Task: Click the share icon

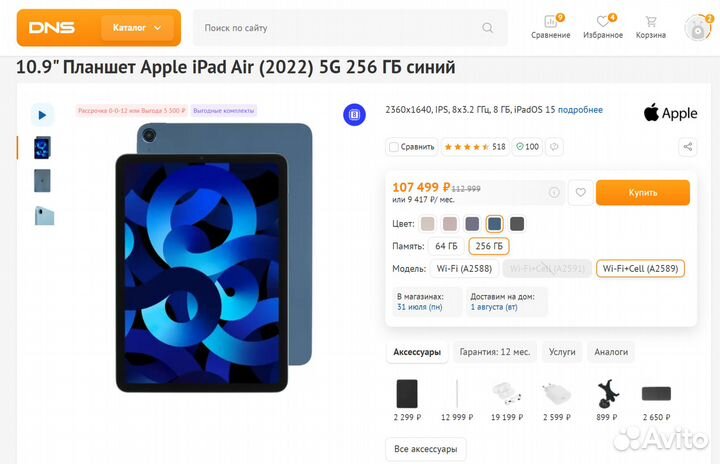Action: (687, 147)
